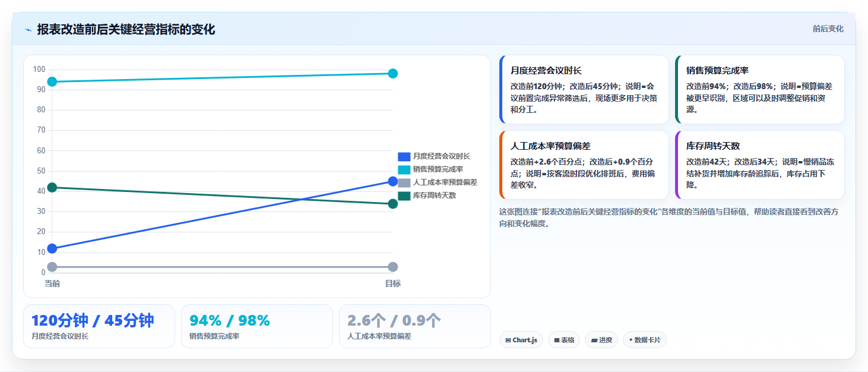Click the green data point at 当前

click(52, 187)
